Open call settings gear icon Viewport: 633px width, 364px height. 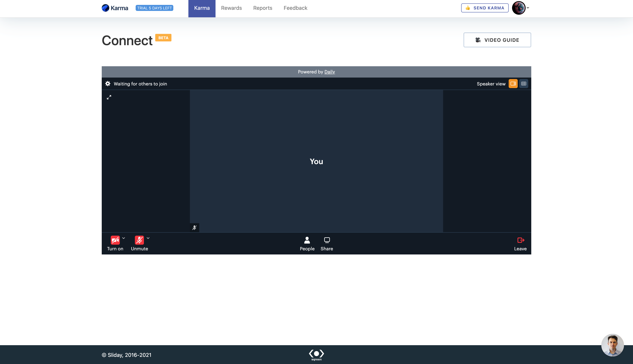pos(108,84)
